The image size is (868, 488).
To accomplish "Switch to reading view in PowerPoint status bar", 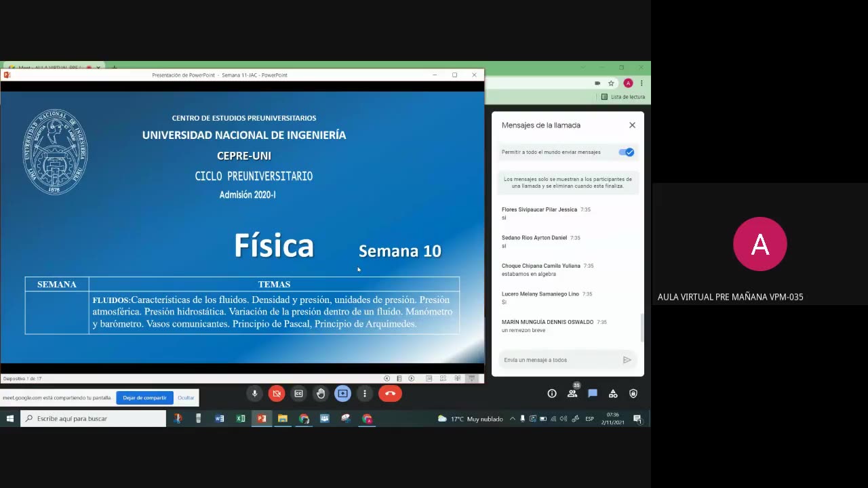I will pos(458,379).
